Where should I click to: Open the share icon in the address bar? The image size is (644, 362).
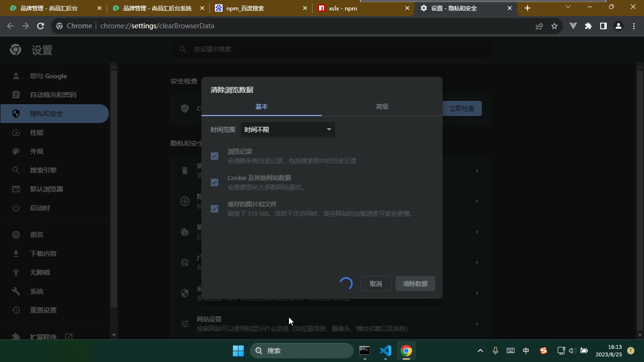539,26
